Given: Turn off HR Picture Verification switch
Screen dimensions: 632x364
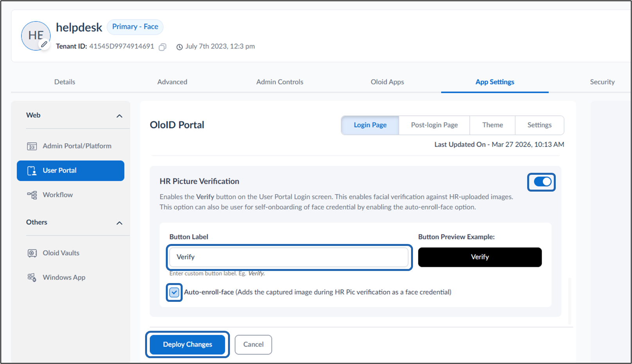Looking at the screenshot, I should point(542,182).
